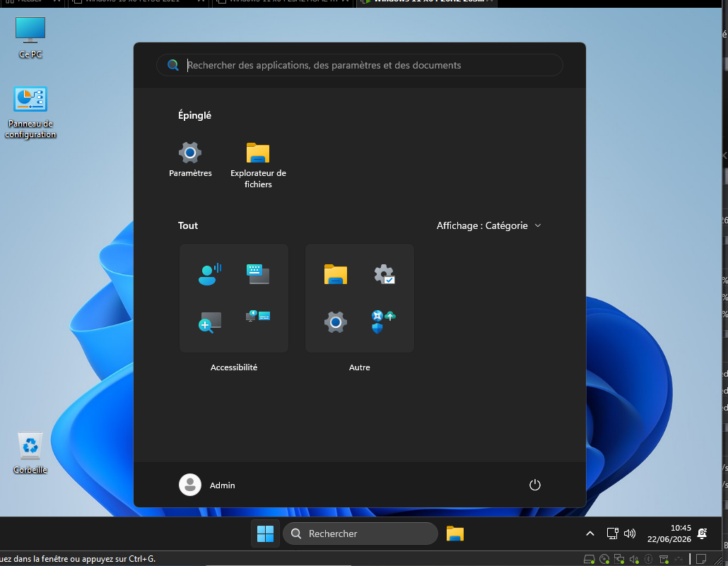Open Paramètres pinned app
The image size is (728, 566).
(190, 159)
